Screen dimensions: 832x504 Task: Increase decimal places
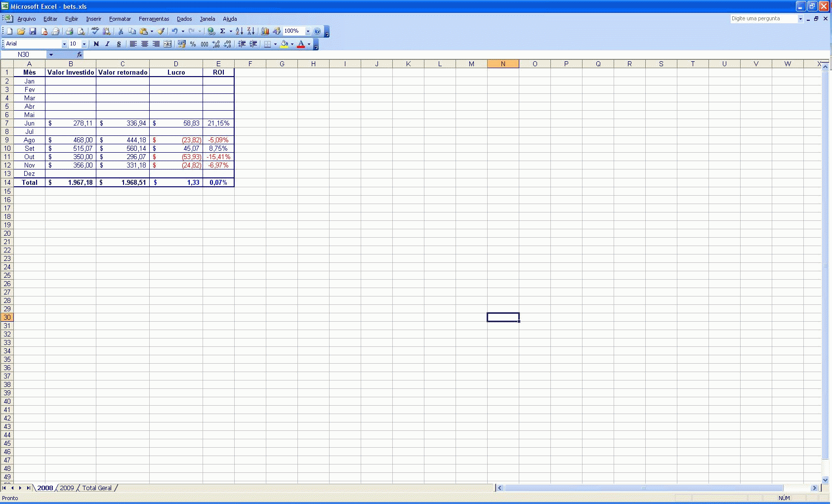click(216, 44)
